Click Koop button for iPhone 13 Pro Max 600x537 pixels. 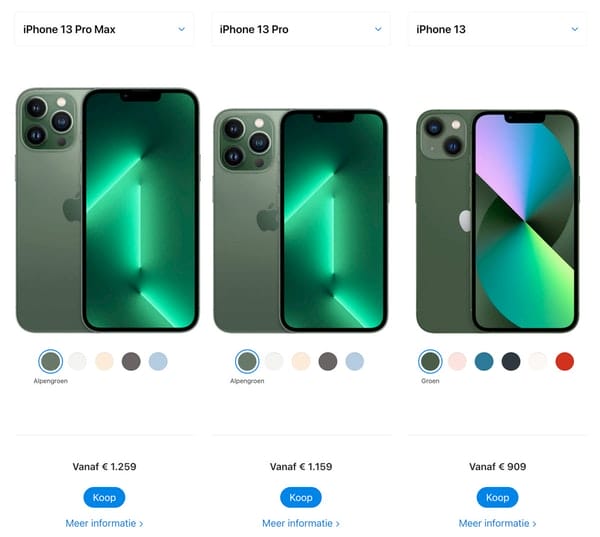pos(104,498)
